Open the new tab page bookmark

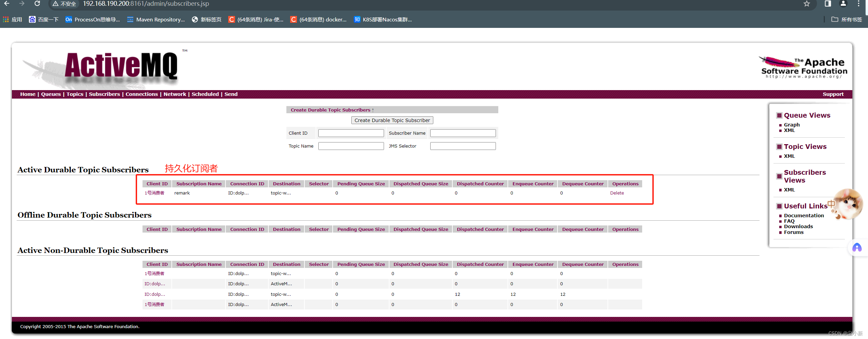pyautogui.click(x=207, y=19)
